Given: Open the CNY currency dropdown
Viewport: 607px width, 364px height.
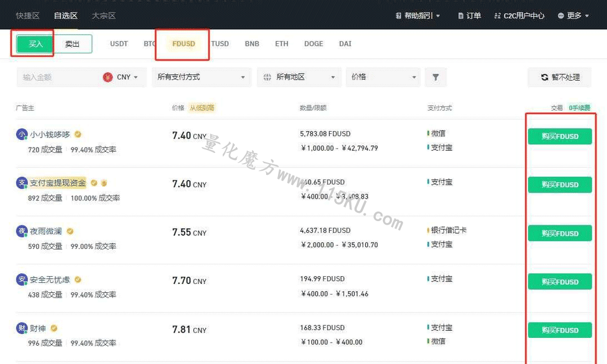Looking at the screenshot, I should click(x=121, y=77).
